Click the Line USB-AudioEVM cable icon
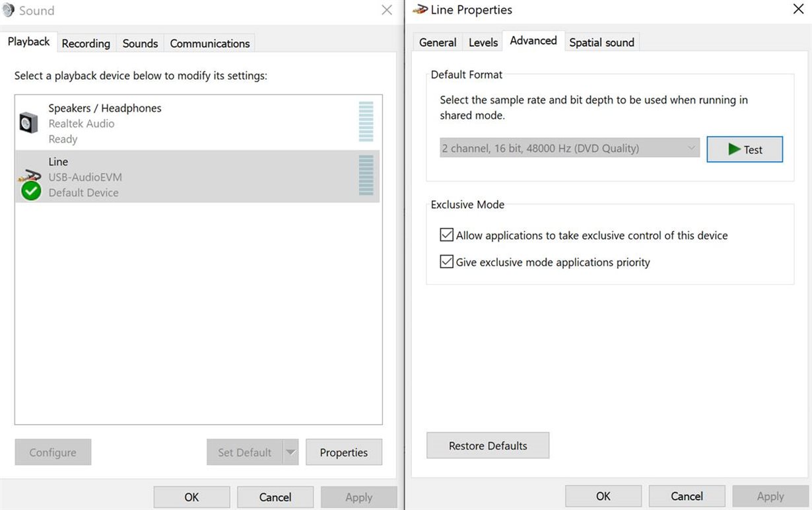The image size is (812, 510). [x=30, y=177]
